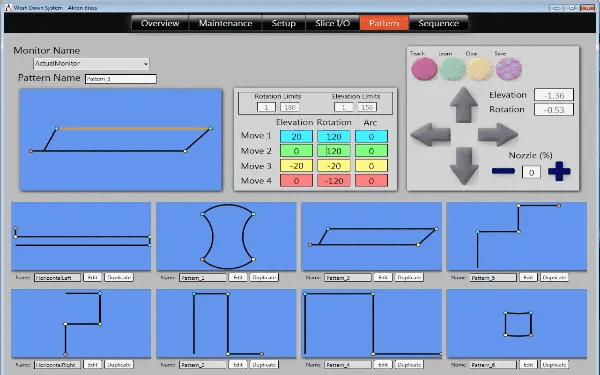Click the Pattern Name text field
The width and height of the screenshot is (600, 375).
pyautogui.click(x=121, y=79)
